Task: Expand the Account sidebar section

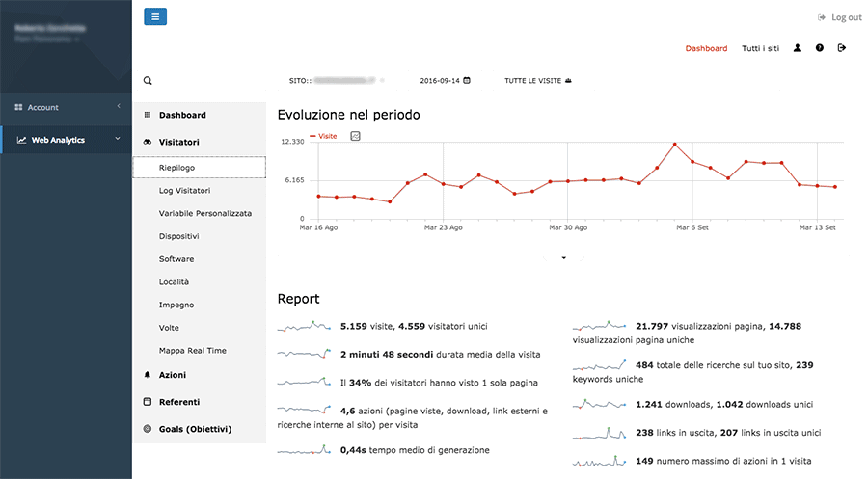Action: coord(66,107)
